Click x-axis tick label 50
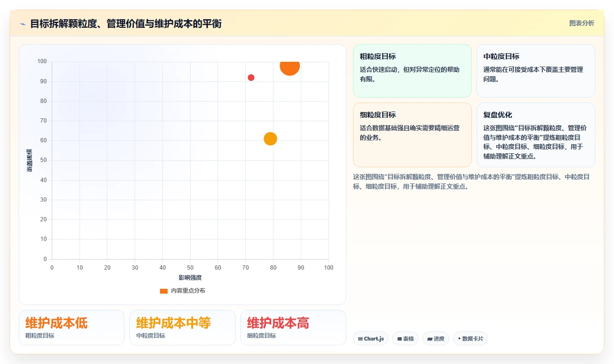This screenshot has width=614, height=364. (190, 268)
